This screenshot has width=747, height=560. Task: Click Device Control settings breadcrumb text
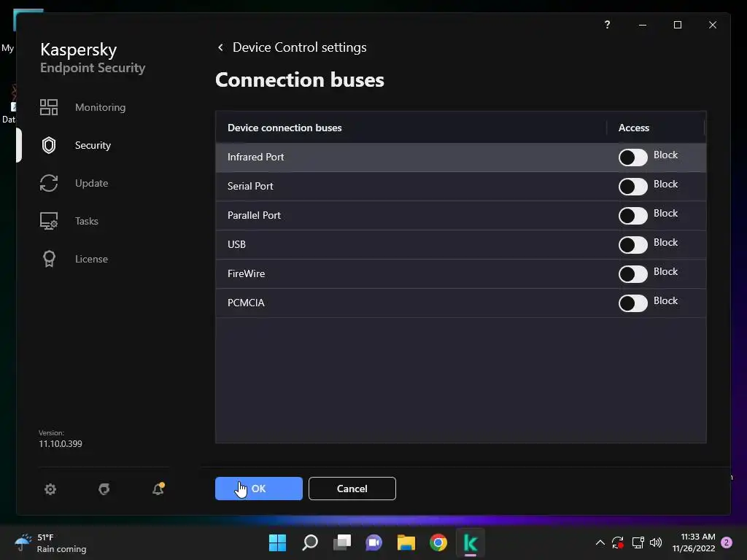[300, 47]
